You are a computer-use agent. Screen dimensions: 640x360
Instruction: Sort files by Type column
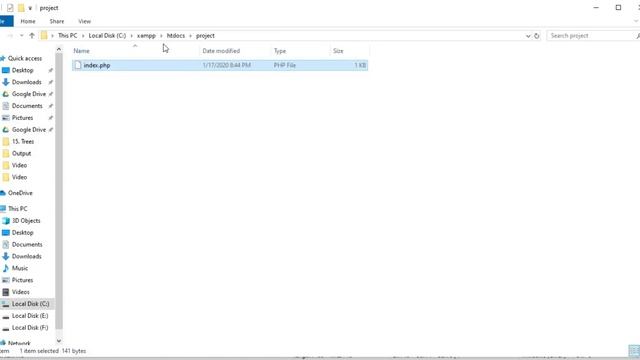click(280, 51)
